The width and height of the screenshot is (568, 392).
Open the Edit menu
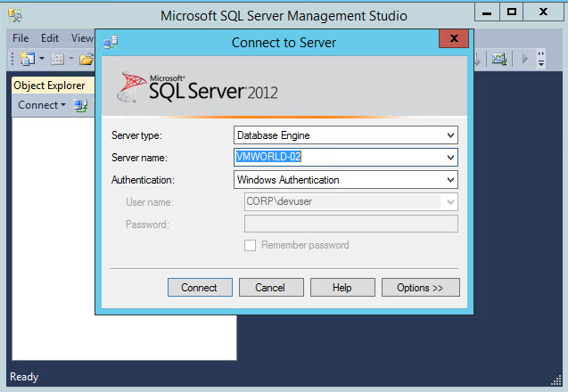tap(50, 38)
